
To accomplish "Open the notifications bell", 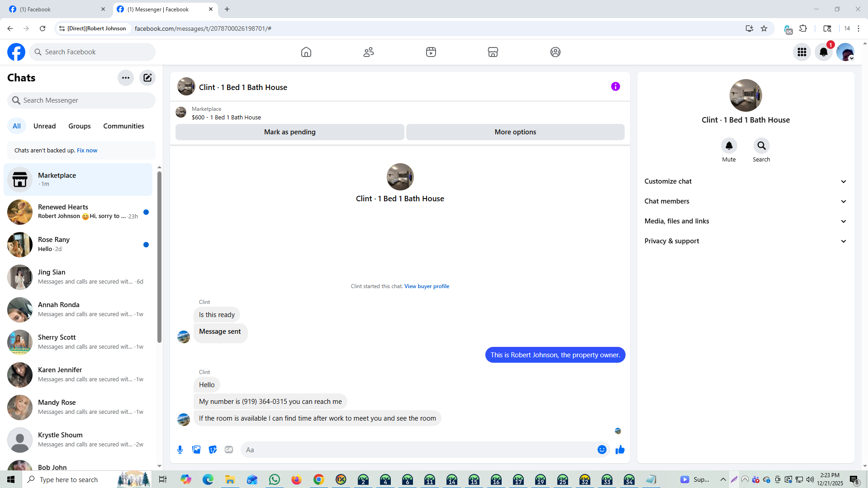I will (x=824, y=52).
